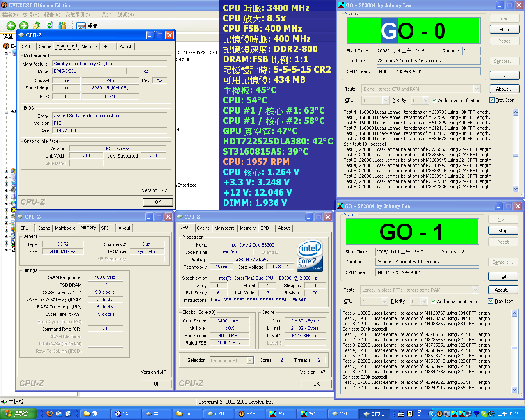The width and height of the screenshot is (525, 420).
Task: Switch to the 140... taskbar button
Action: [x=126, y=414]
